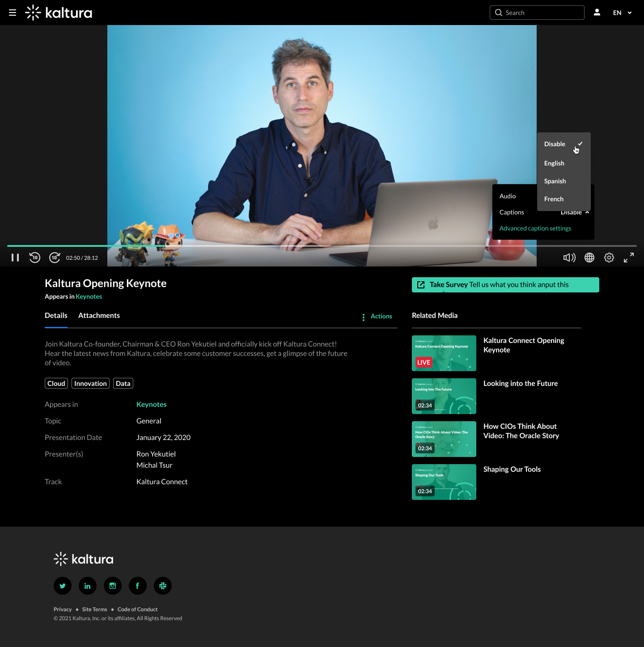Click the Data tag

coord(123,383)
